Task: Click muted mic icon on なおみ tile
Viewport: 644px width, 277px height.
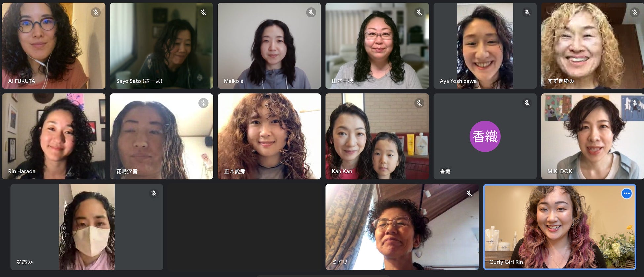Action: (154, 193)
